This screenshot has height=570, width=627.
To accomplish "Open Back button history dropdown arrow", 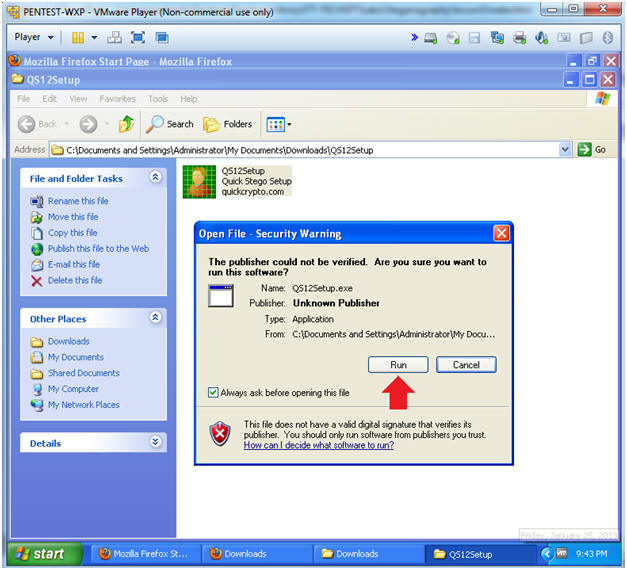I will coord(66,124).
